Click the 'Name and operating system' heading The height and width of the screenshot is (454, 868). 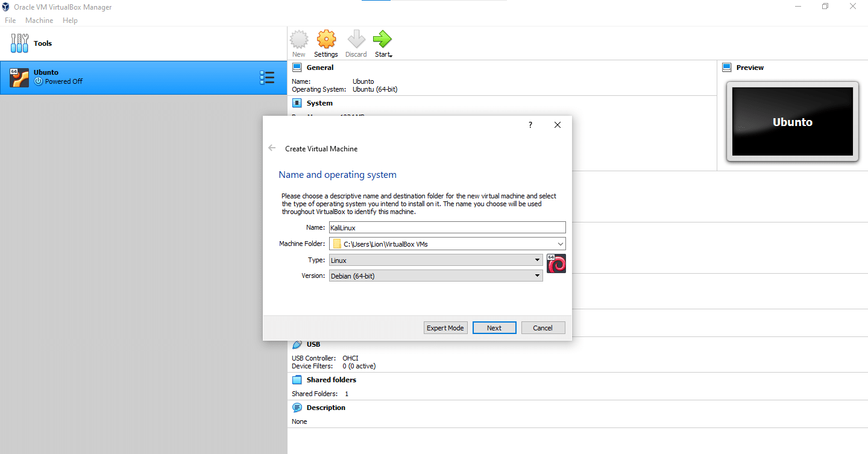click(x=338, y=175)
